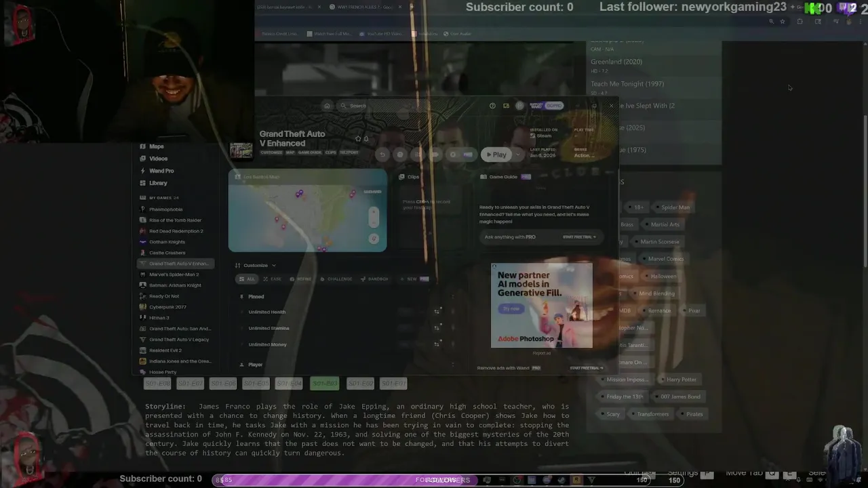Click the undo arrow icon left of Play

[382, 155]
